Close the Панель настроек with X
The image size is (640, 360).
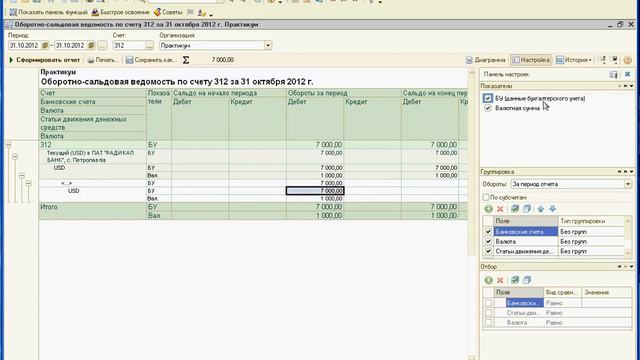click(627, 74)
